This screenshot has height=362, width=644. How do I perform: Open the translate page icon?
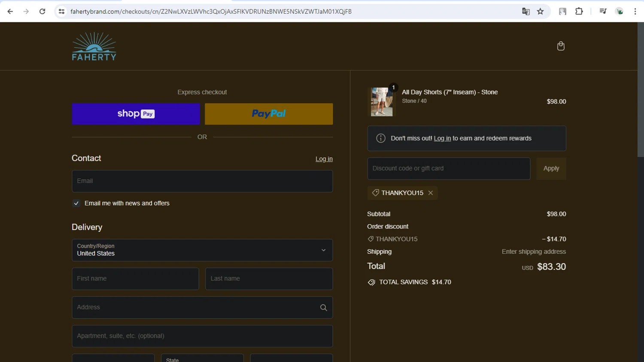tap(526, 12)
